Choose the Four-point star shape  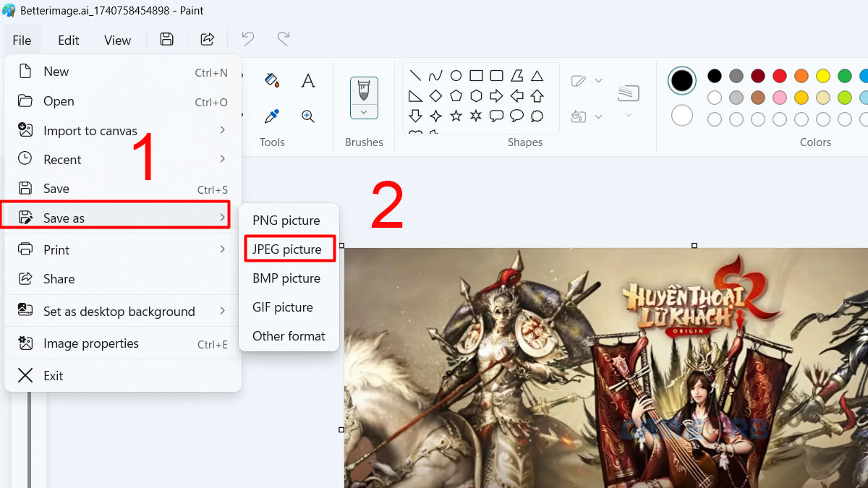click(435, 116)
